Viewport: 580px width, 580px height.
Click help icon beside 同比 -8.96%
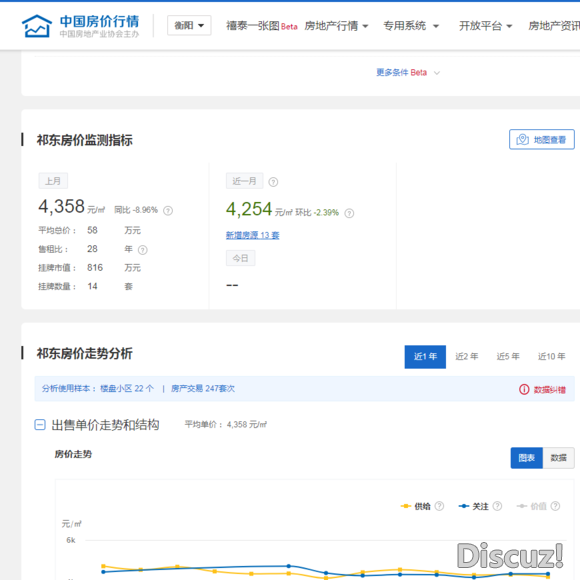point(168,211)
